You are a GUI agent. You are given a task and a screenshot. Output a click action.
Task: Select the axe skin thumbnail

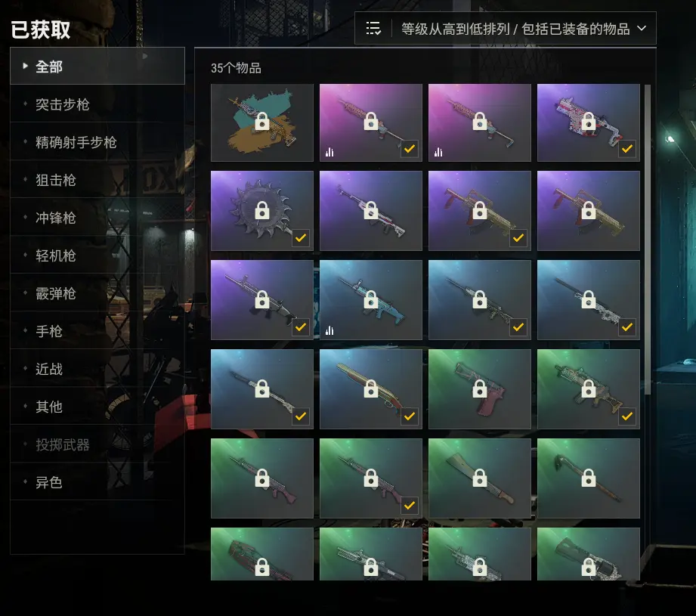[x=588, y=478]
